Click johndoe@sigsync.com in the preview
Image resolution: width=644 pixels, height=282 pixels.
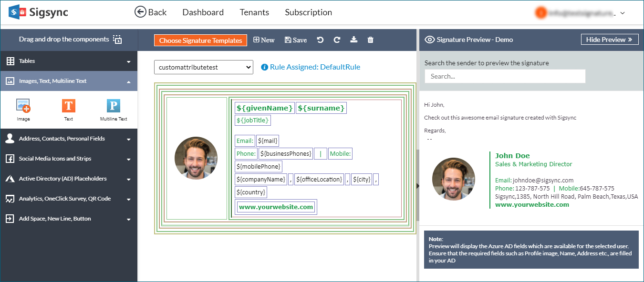pos(543,181)
